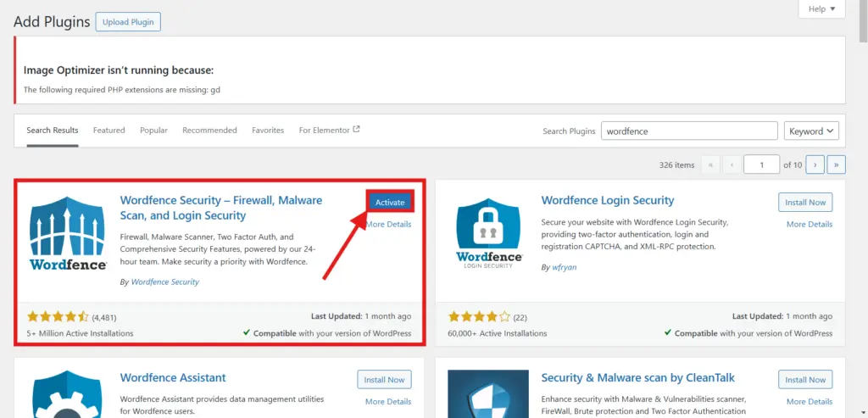Switch to the Popular tab
Screen dimensions: 868x418
pos(154,130)
